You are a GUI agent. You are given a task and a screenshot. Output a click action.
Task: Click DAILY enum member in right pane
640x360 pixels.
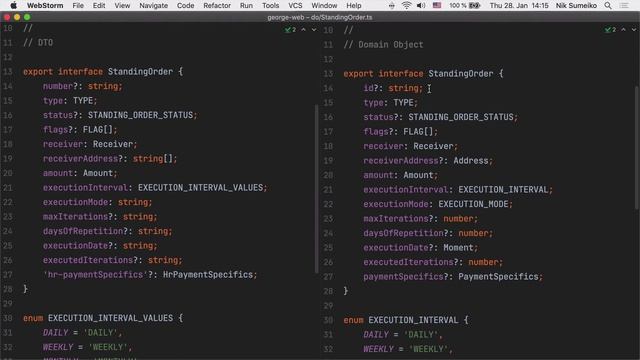pos(376,335)
